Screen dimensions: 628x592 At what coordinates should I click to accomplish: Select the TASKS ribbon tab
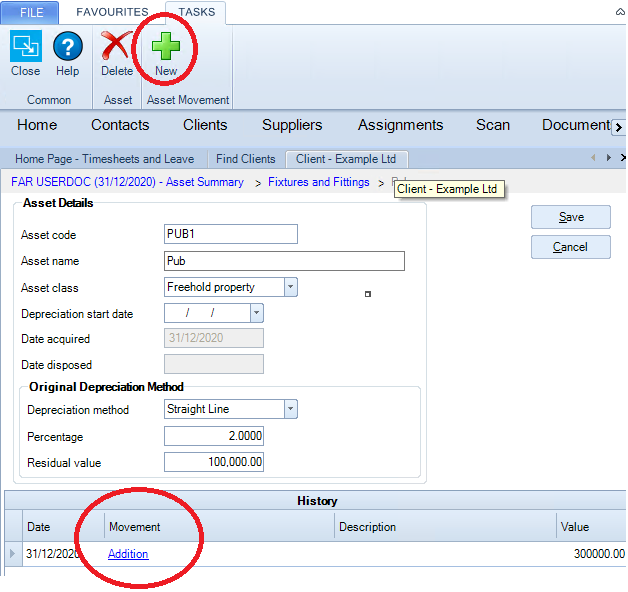[x=196, y=12]
